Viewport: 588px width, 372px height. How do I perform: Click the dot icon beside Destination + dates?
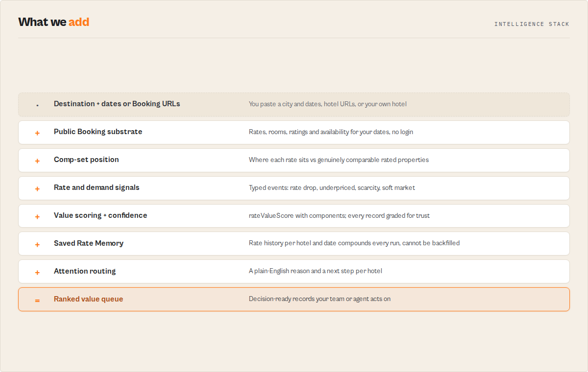click(37, 105)
